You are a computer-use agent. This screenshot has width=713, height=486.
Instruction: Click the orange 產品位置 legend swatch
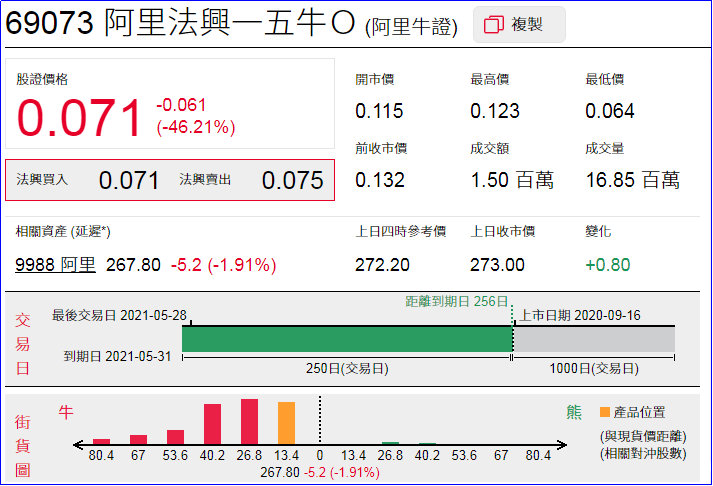tap(605, 412)
